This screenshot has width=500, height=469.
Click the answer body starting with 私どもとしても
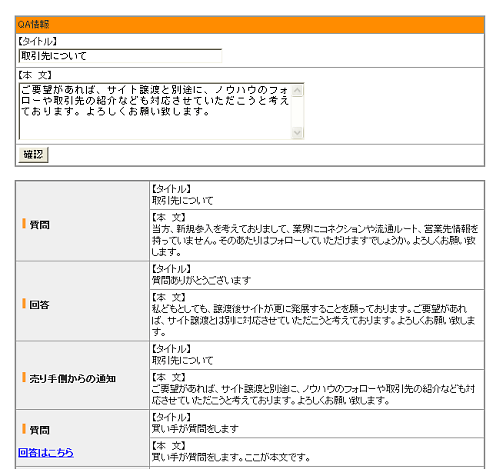tap(313, 320)
